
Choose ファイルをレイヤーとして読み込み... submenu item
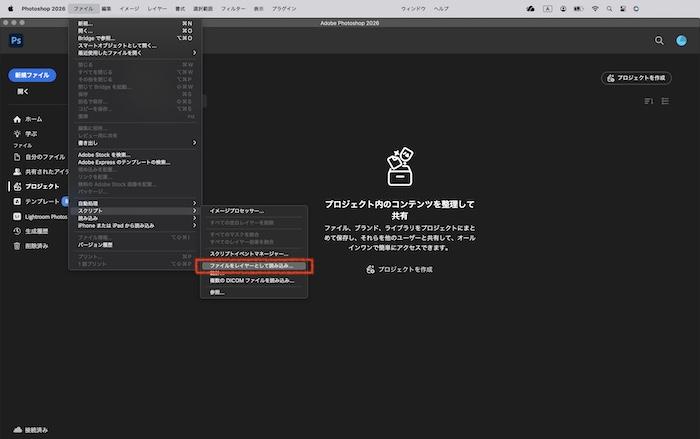coord(254,266)
